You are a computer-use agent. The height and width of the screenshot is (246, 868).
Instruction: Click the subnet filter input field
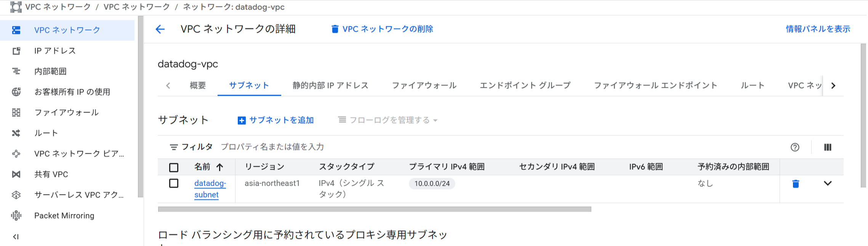(x=272, y=147)
